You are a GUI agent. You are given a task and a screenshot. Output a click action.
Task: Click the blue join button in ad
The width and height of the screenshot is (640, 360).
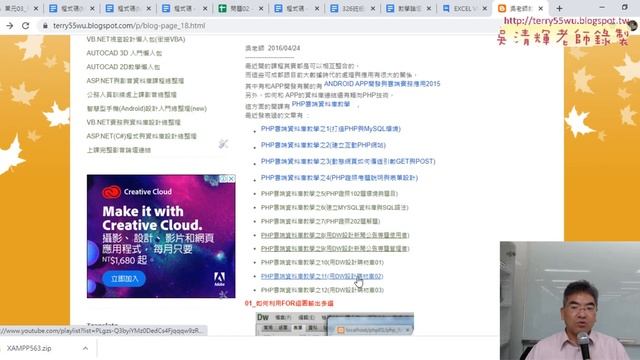[124, 279]
